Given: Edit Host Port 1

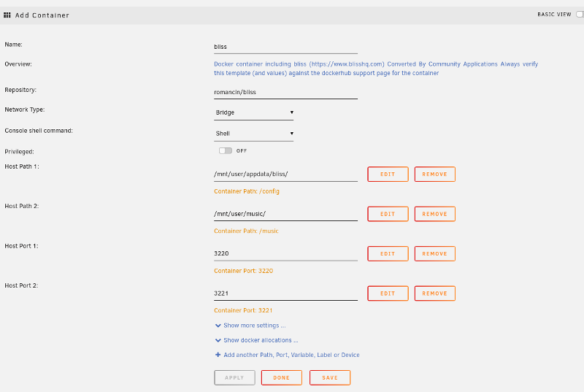Looking at the screenshot, I should click(388, 253).
